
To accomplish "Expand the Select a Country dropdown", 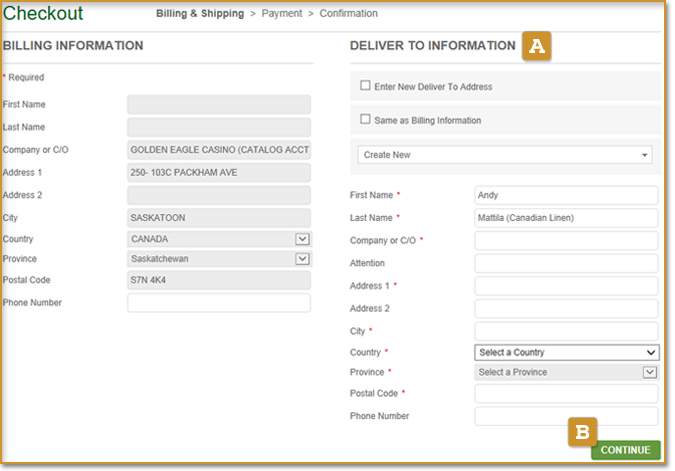I will click(x=566, y=352).
